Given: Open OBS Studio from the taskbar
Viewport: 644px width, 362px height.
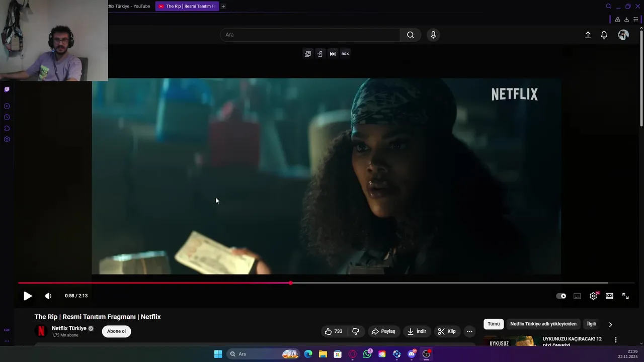Looking at the screenshot, I should pos(426,354).
